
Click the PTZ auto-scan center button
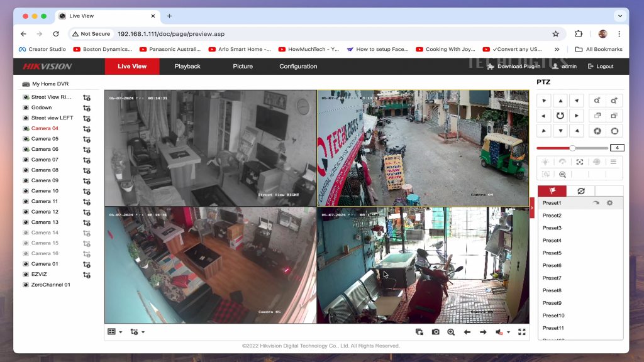560,116
